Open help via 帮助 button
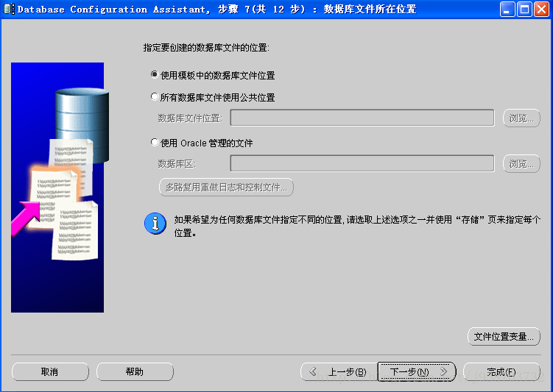553x392 pixels. 135,371
